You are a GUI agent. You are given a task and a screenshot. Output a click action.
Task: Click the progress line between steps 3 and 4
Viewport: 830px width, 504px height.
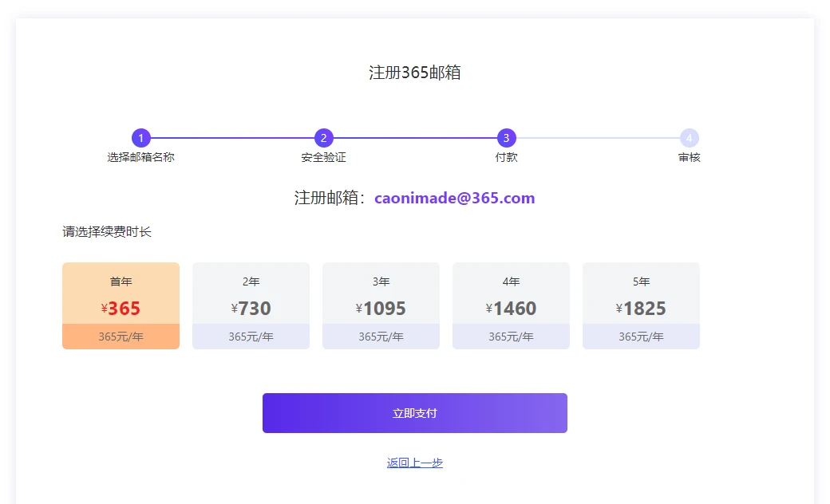(x=598, y=138)
